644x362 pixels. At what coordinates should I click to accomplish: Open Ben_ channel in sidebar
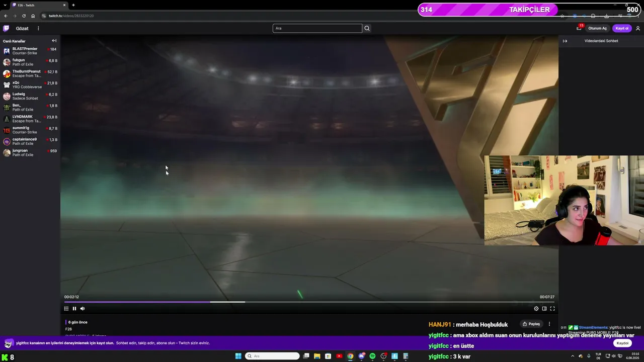[30, 108]
